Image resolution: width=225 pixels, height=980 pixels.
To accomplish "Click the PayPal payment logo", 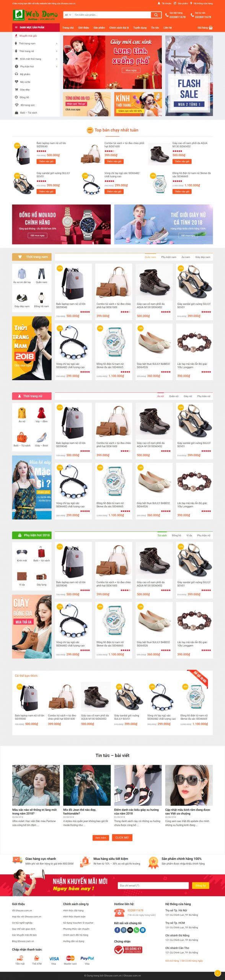I will [87, 958].
